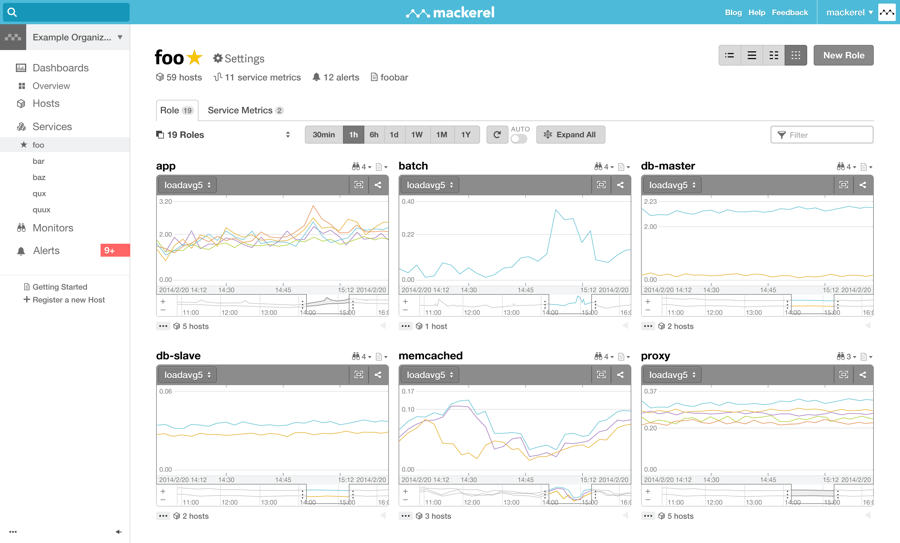Screen dimensions: 900x543
Task: Click the search magnifier icon at top left
Action: (x=13, y=12)
